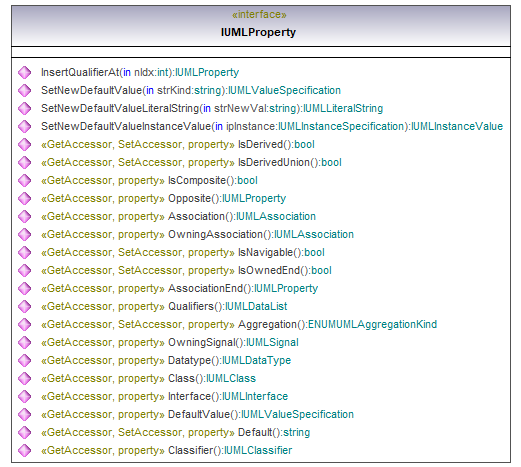Click the Datatype():IUMLDataType operation text

(x=229, y=360)
